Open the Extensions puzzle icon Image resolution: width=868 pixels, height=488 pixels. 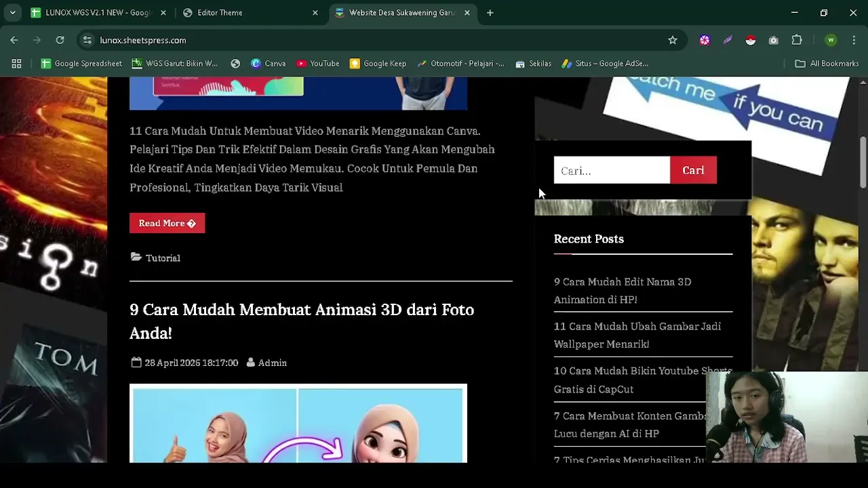(797, 40)
